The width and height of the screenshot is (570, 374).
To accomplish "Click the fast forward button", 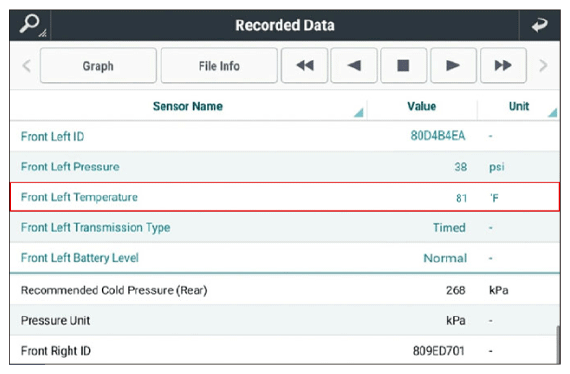I will coord(503,66).
